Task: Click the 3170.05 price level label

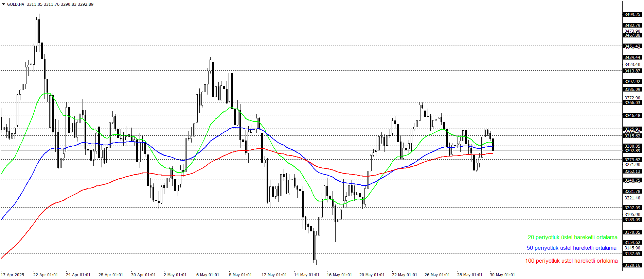Action: 632,232
